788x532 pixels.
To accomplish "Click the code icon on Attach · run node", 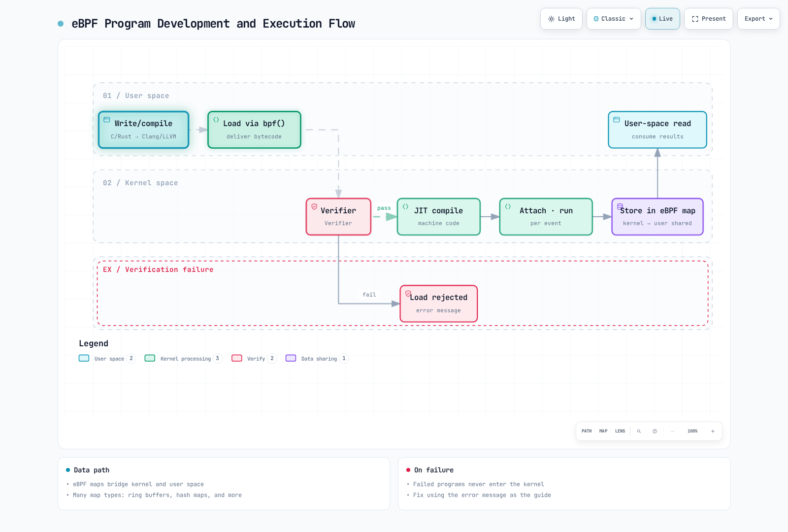I will point(508,207).
